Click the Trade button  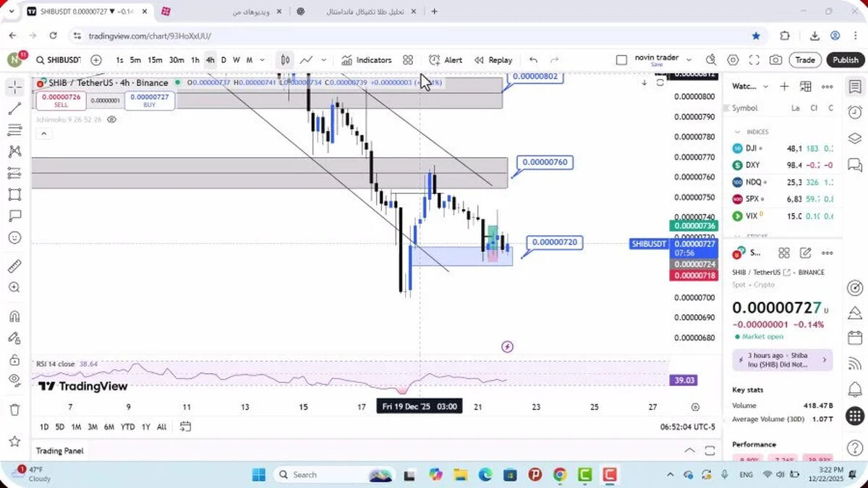point(805,60)
